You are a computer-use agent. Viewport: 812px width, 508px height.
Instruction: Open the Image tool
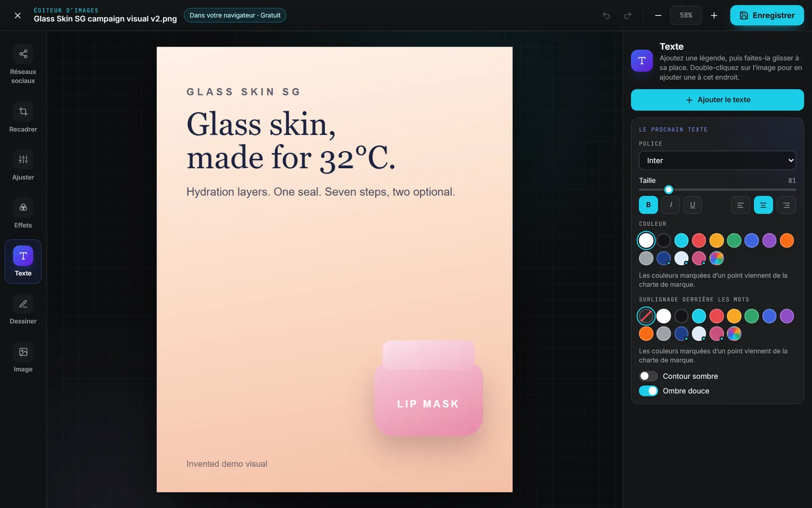point(23,358)
